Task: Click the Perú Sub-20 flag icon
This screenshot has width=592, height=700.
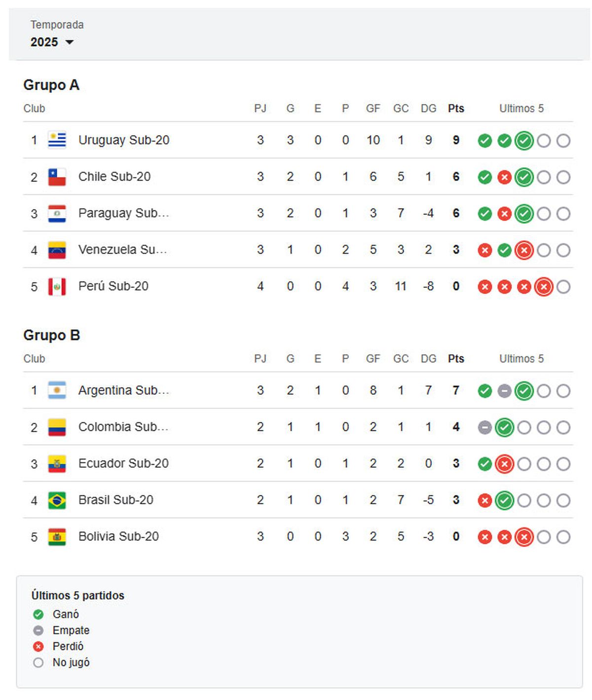Action: click(57, 286)
